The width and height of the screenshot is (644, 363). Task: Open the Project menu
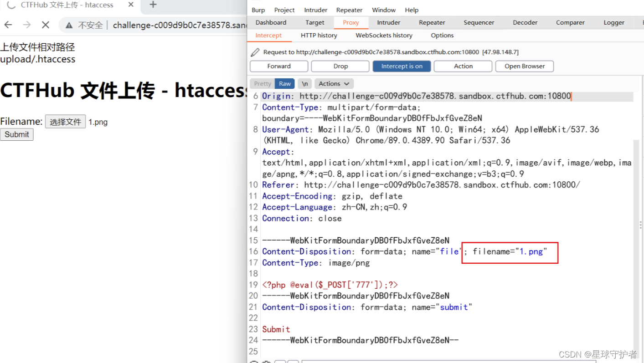[284, 10]
